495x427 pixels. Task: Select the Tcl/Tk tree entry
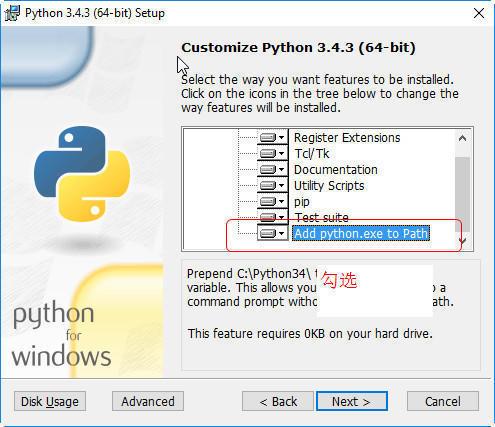[x=312, y=154]
